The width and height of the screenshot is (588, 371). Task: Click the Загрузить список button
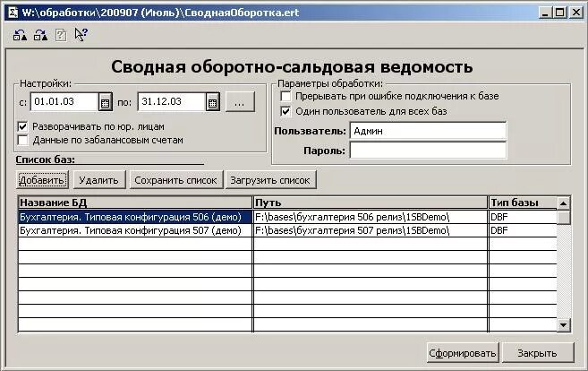[270, 180]
